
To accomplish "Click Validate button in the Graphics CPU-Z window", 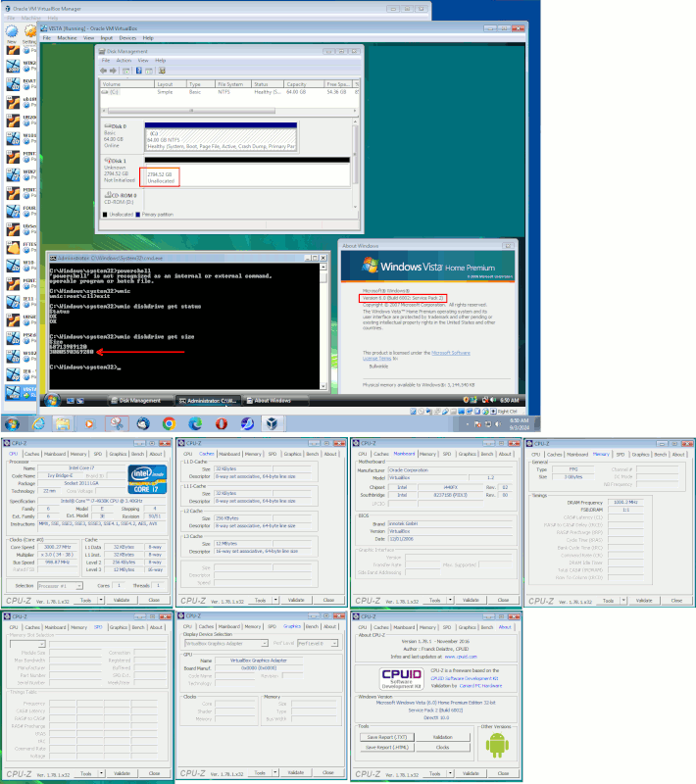I will [295, 772].
